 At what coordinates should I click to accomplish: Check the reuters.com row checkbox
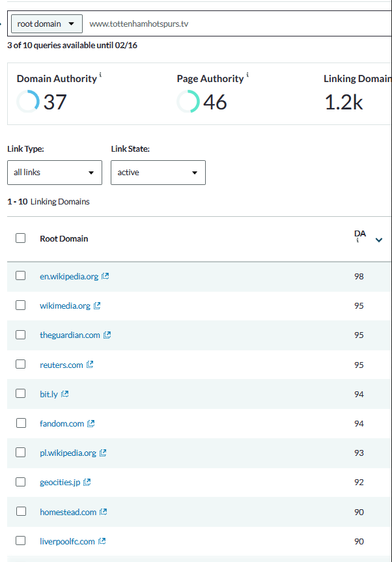[20, 364]
